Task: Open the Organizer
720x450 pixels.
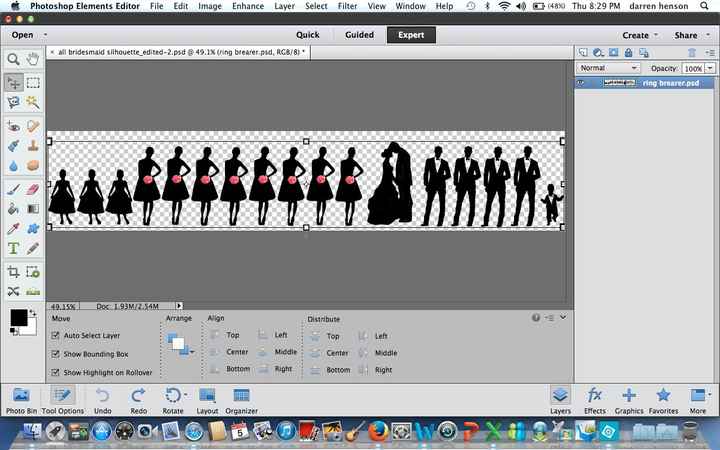Action: pyautogui.click(x=242, y=400)
